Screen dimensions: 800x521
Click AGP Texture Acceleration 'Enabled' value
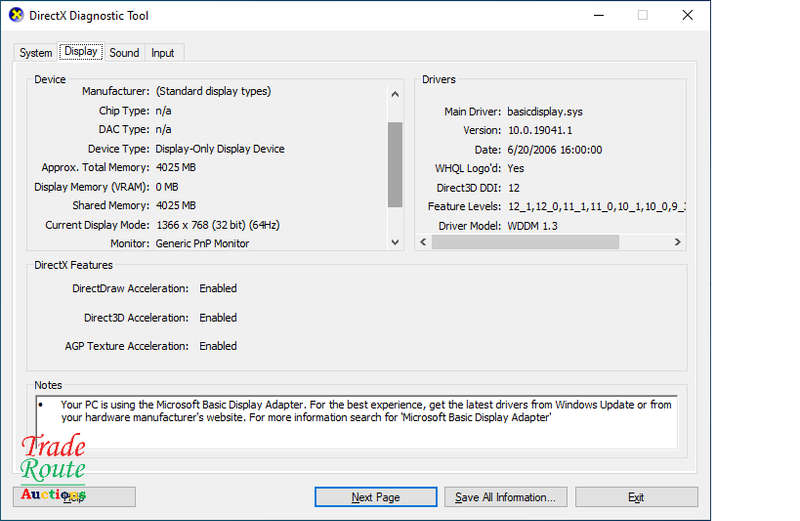(218, 346)
